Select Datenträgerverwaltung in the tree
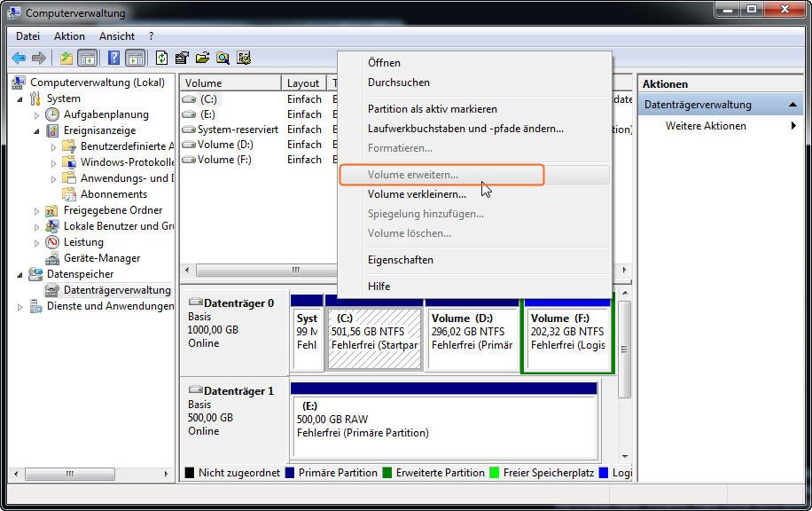 (117, 290)
